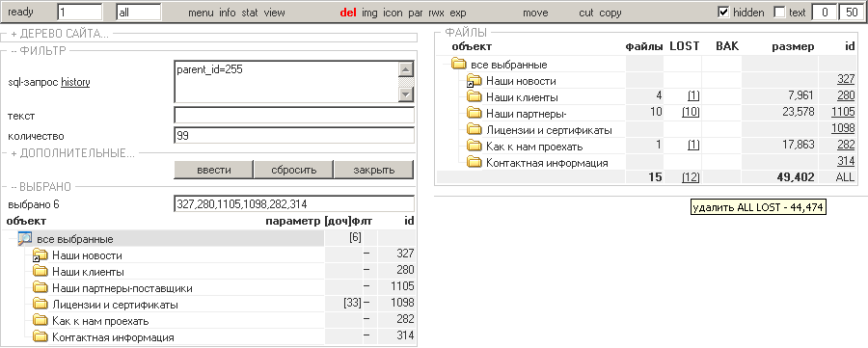Expand the 'ДЕРЕВО САЙТА' section
868x348 pixels.
click(x=59, y=34)
